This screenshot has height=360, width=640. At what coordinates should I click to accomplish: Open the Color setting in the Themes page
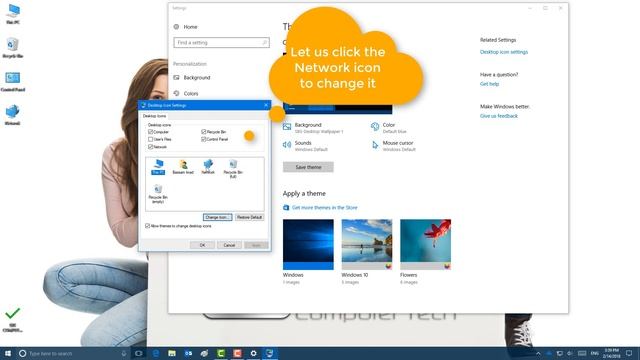click(389, 128)
